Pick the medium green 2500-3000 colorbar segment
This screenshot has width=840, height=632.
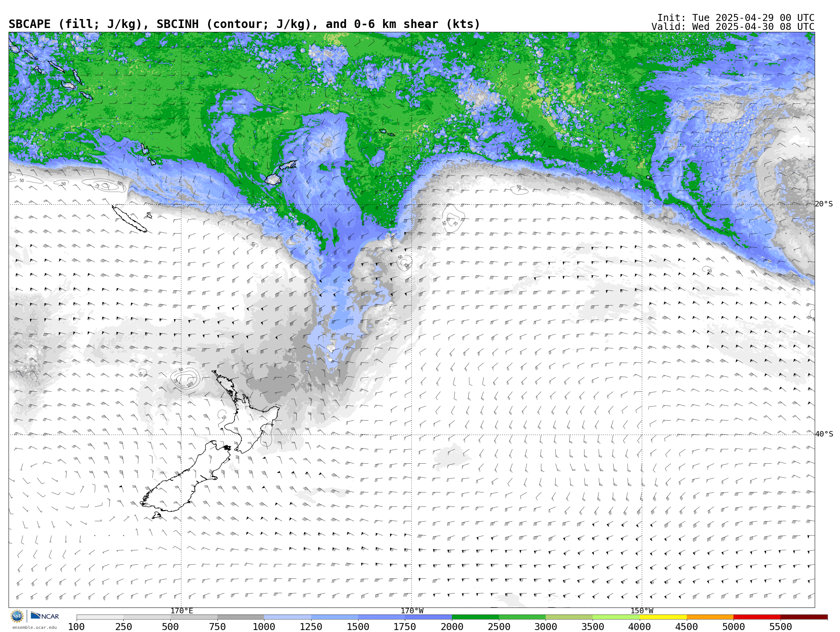(x=522, y=617)
